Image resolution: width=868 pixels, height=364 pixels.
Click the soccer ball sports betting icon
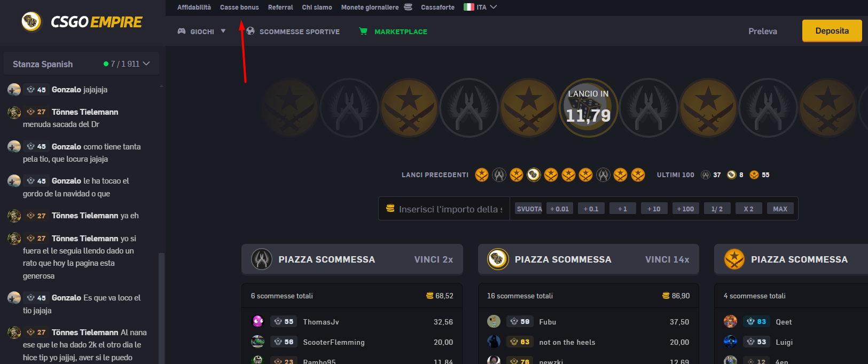tap(251, 31)
